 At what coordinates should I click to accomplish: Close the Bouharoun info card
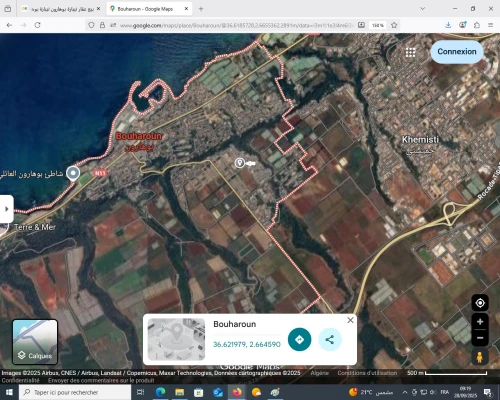[350, 320]
